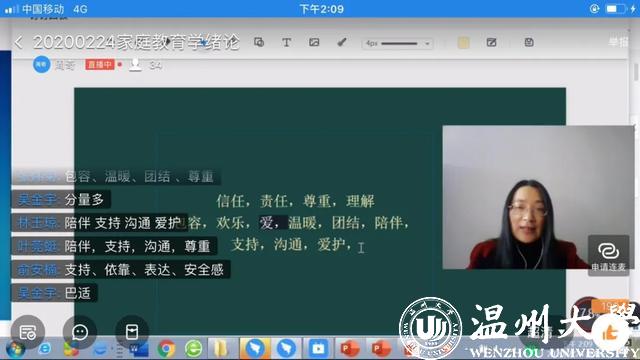Click the overlapping shapes tool icon
Image resolution: width=640 pixels, height=360 pixels.
pos(259,42)
